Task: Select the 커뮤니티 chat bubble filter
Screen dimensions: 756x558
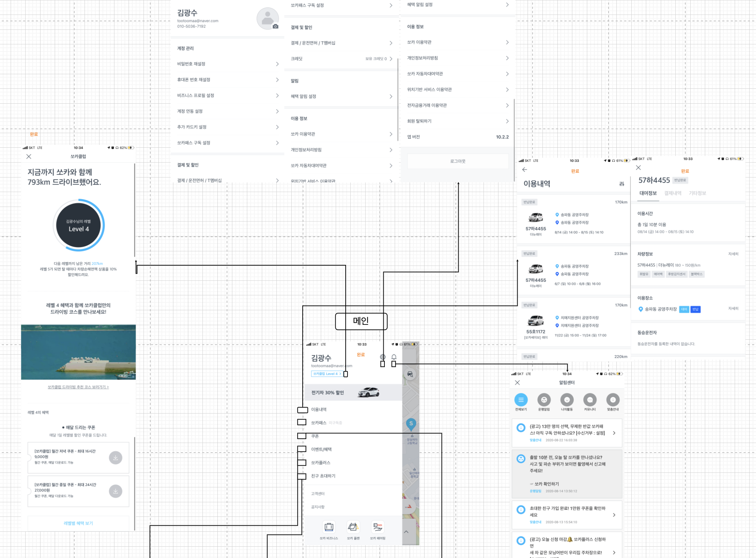Action: (590, 400)
